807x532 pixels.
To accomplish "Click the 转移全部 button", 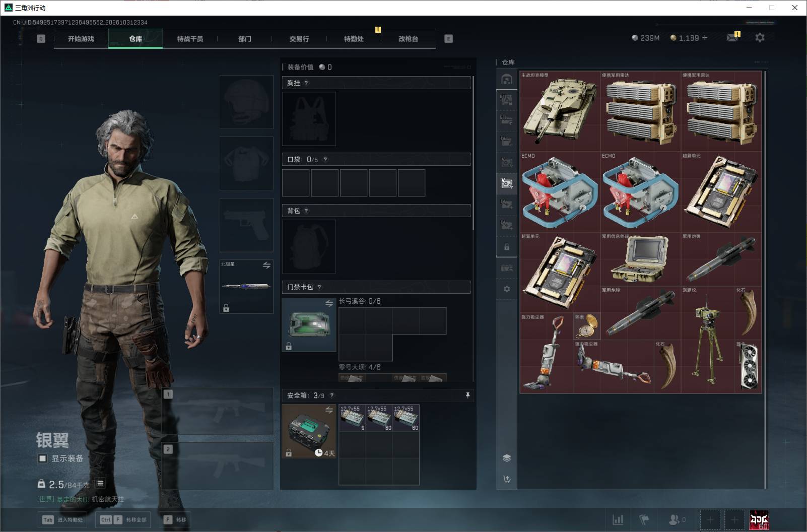I will point(123,520).
